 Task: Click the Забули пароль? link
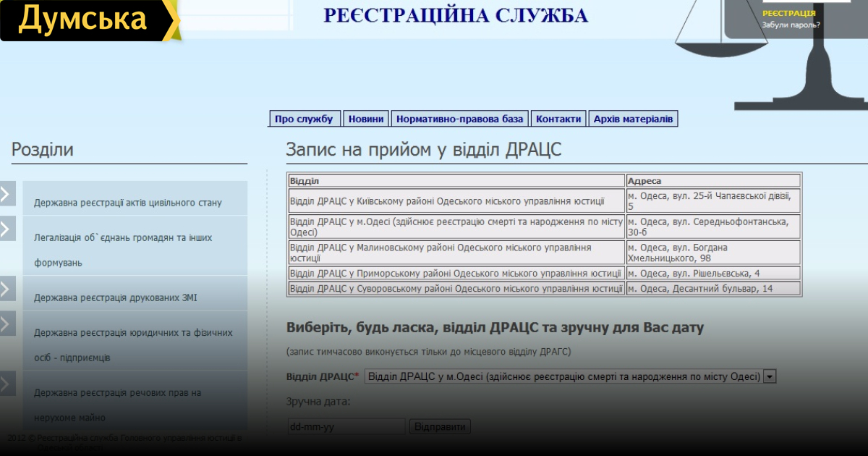click(791, 25)
